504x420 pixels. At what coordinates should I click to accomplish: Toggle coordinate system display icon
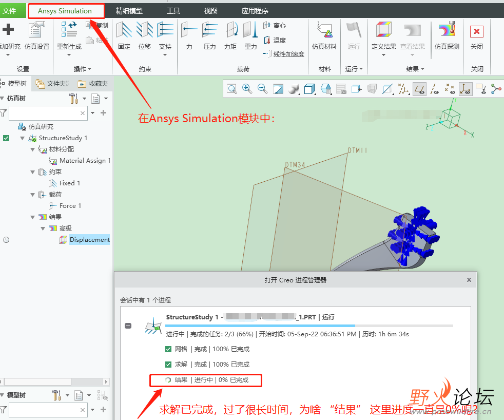(x=465, y=89)
